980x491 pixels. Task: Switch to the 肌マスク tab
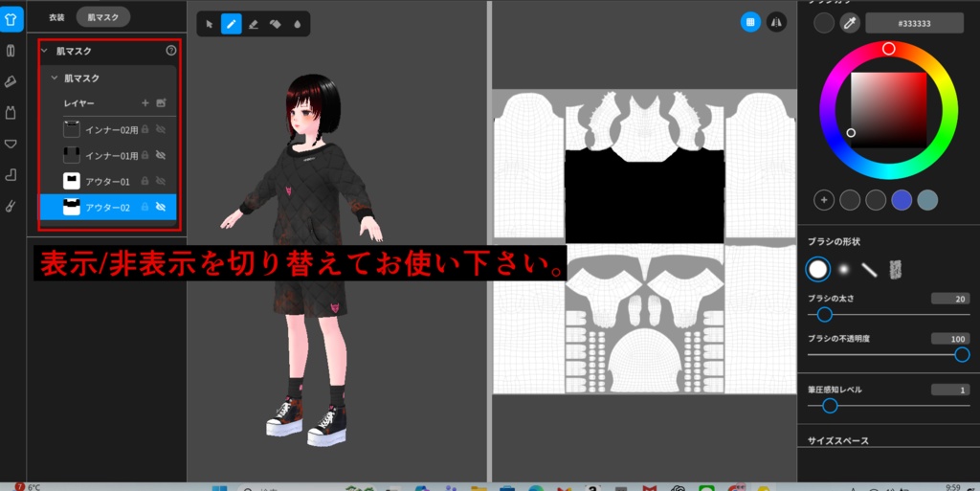pyautogui.click(x=103, y=17)
